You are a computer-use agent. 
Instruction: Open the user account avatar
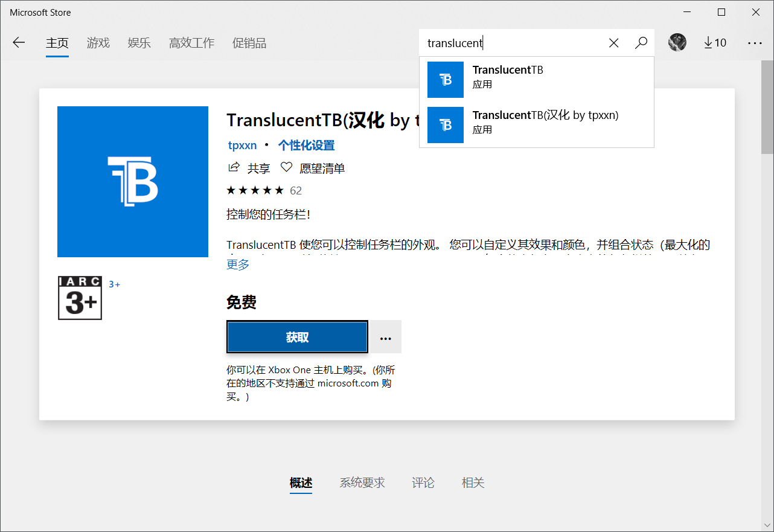pos(677,42)
